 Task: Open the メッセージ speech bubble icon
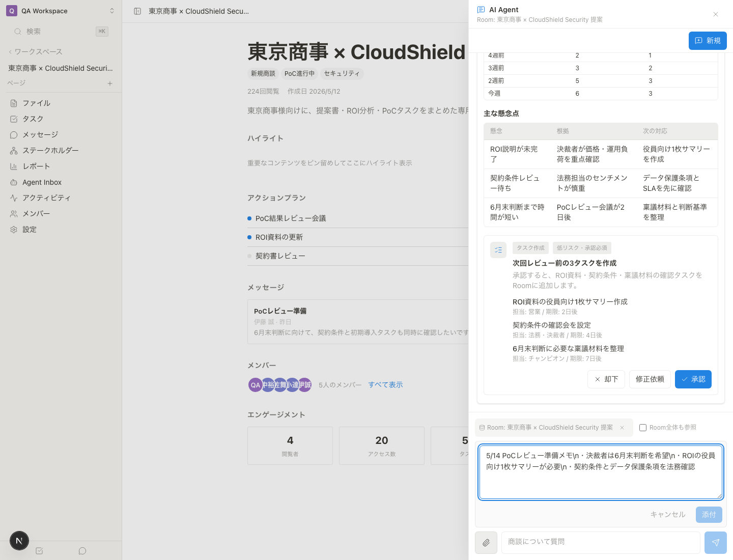14,135
